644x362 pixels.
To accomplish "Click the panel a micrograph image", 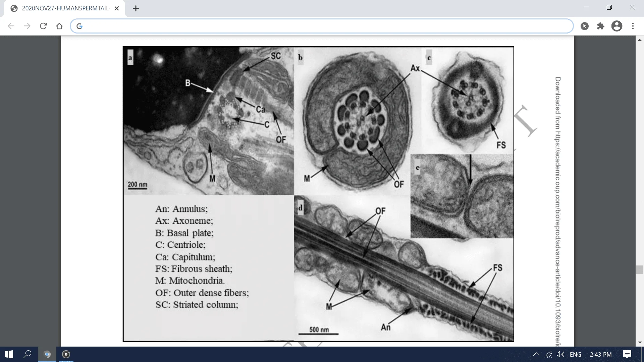I will [209, 121].
